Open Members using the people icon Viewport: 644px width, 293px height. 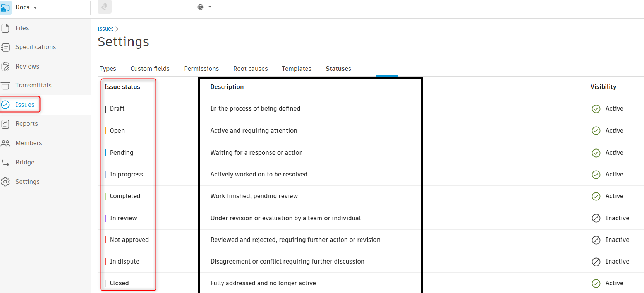point(5,143)
